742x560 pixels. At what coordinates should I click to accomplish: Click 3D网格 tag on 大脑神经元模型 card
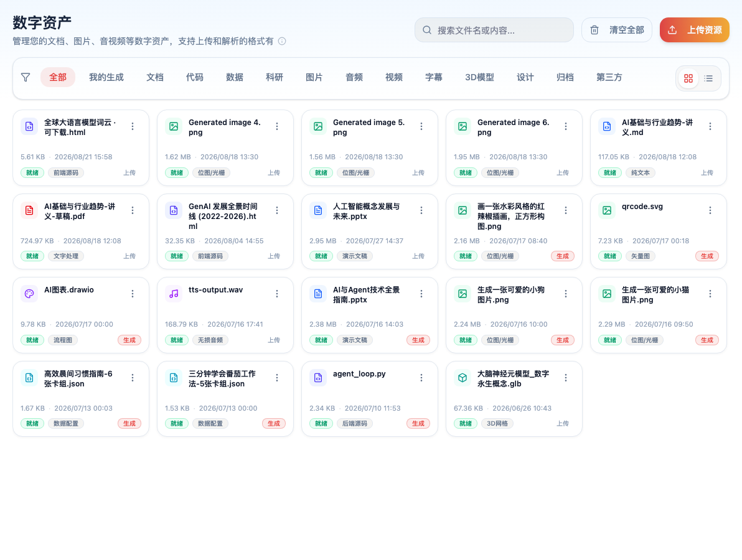coord(497,423)
